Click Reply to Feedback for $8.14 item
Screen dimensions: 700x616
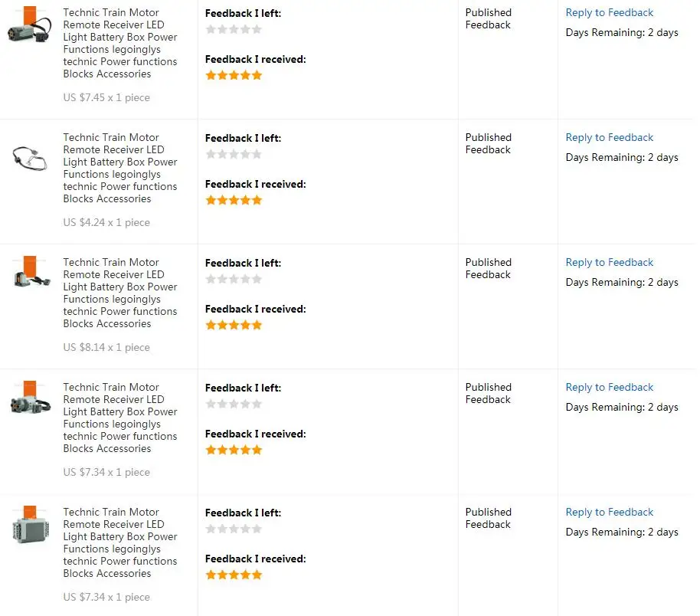coord(609,262)
